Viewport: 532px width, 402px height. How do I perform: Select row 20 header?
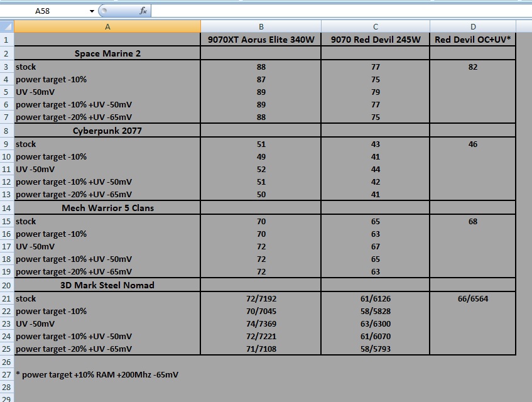click(x=6, y=285)
